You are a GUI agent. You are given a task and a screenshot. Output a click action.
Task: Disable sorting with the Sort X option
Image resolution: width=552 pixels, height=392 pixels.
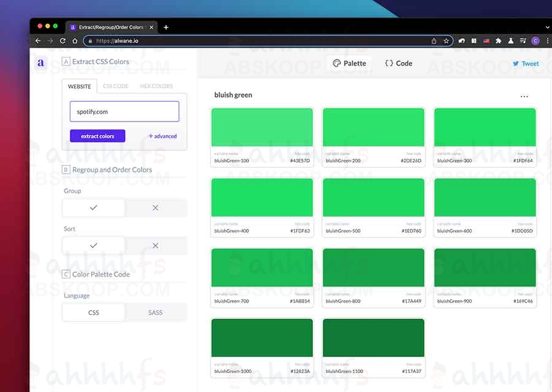coord(155,246)
